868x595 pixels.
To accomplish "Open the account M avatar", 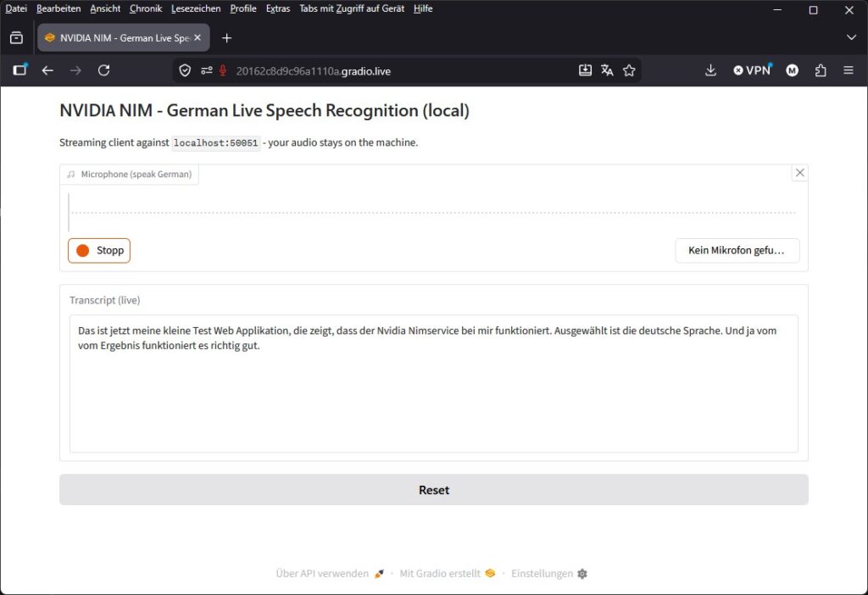I will point(793,70).
